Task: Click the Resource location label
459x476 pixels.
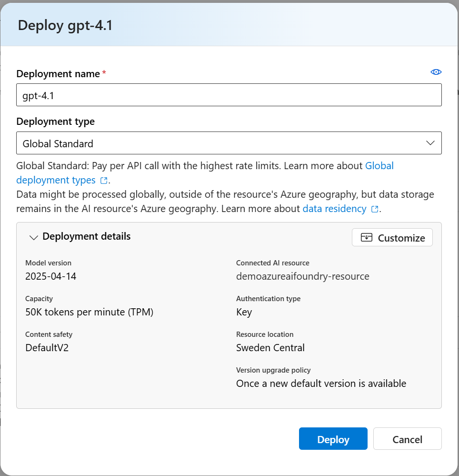Action: click(265, 334)
